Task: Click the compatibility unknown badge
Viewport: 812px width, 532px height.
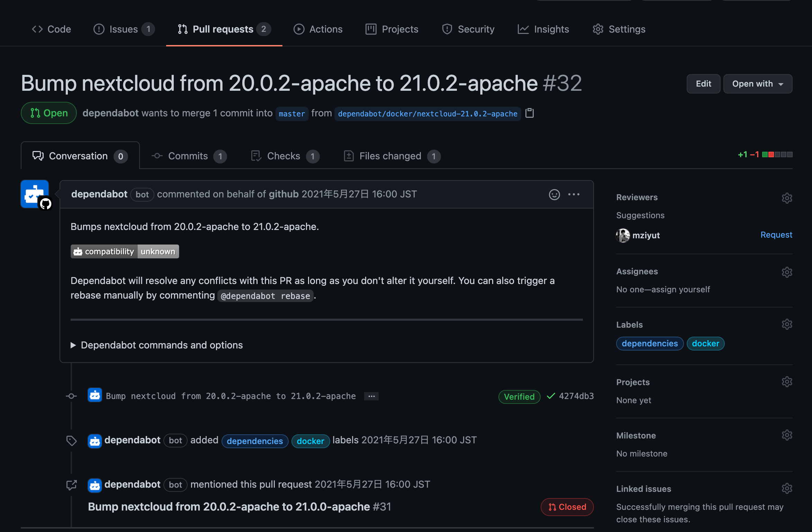Action: (125, 251)
